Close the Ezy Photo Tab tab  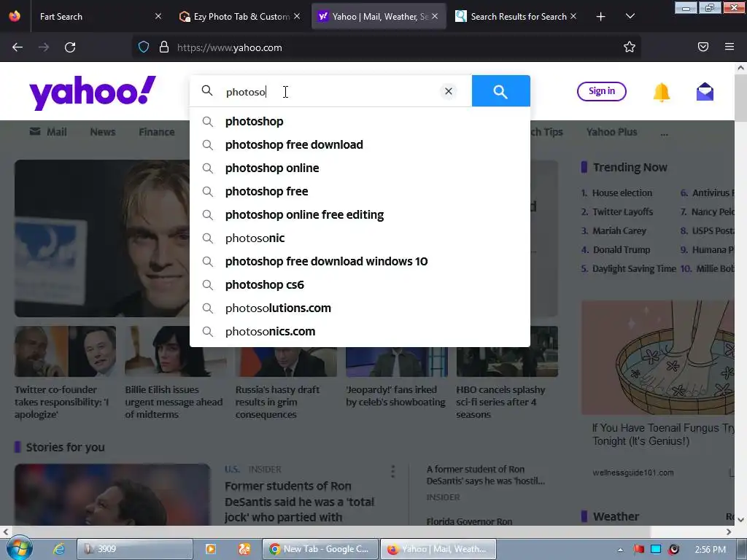tap(297, 16)
